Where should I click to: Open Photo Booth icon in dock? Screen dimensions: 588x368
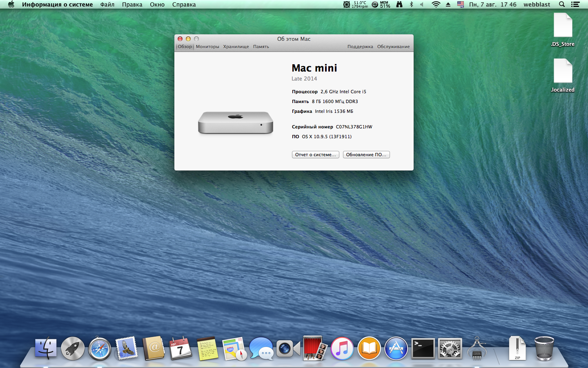coord(315,348)
